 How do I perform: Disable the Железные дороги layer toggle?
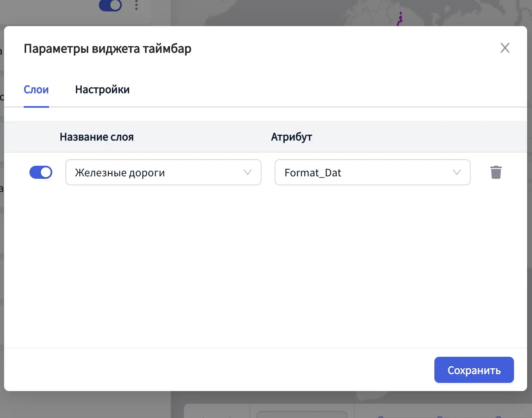tap(41, 172)
